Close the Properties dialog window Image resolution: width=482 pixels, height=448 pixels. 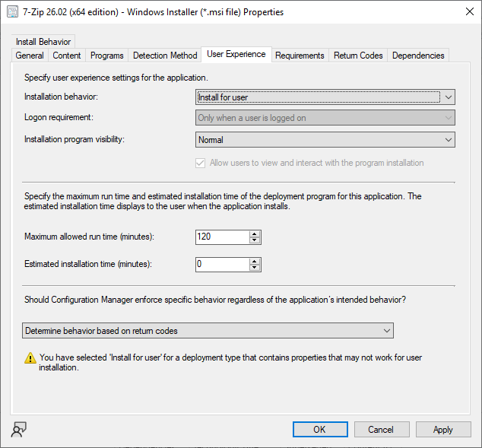(x=469, y=11)
